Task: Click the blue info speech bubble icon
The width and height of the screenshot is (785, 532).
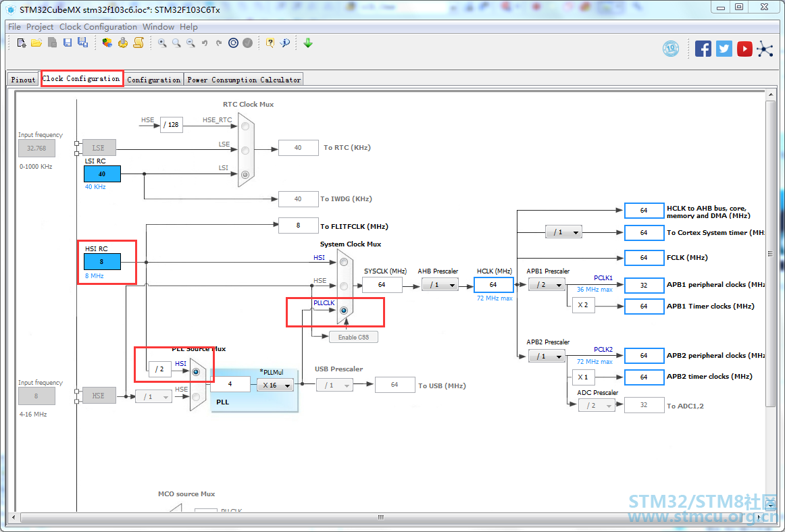Action: [285, 43]
